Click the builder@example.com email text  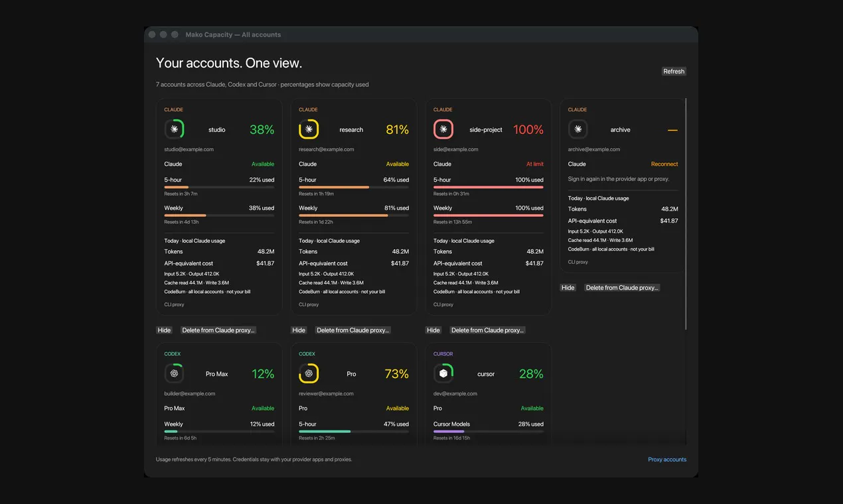tap(190, 394)
